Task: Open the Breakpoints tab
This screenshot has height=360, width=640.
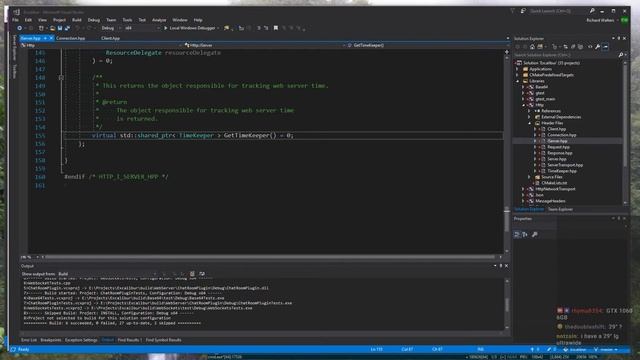Action: coord(51,340)
